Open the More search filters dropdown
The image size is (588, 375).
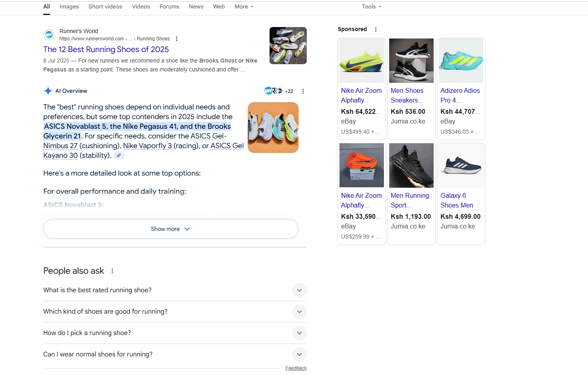coord(244,6)
